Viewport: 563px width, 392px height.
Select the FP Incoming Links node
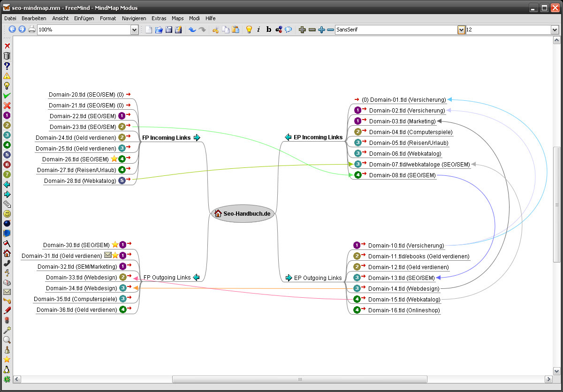click(171, 137)
